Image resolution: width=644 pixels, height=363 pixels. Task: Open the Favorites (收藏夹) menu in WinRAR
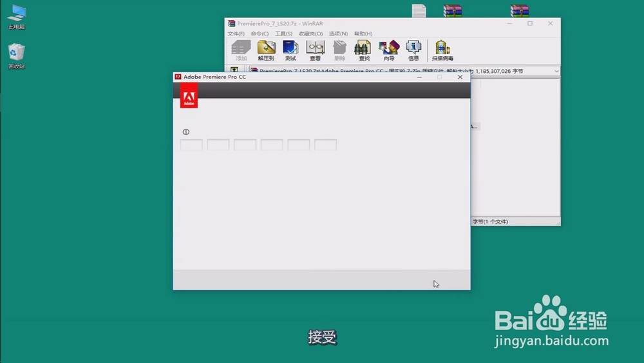(x=310, y=34)
